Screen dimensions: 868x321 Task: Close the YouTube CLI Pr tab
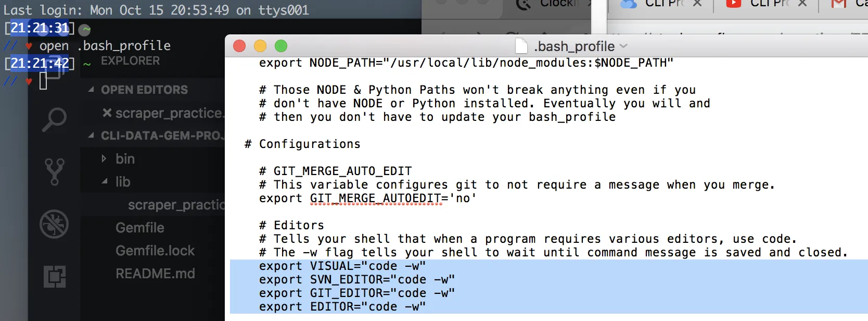pyautogui.click(x=802, y=4)
